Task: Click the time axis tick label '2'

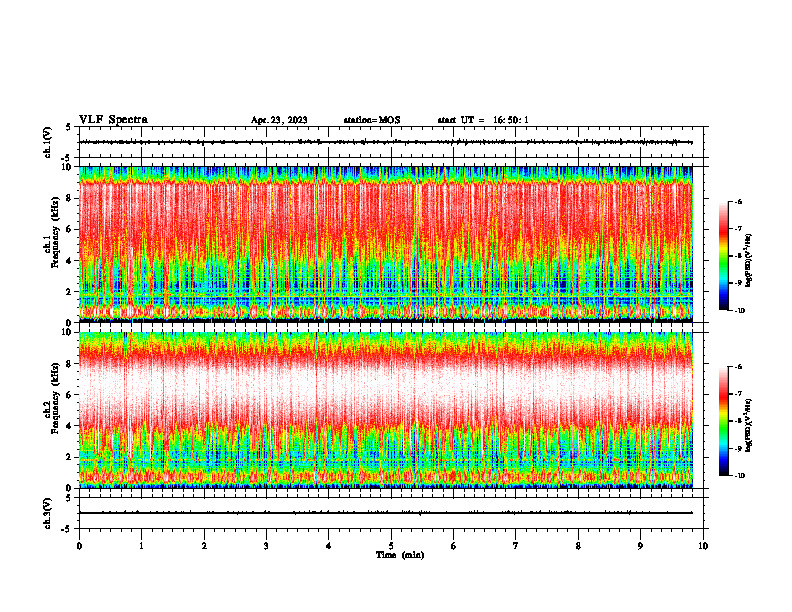Action: 204,546
